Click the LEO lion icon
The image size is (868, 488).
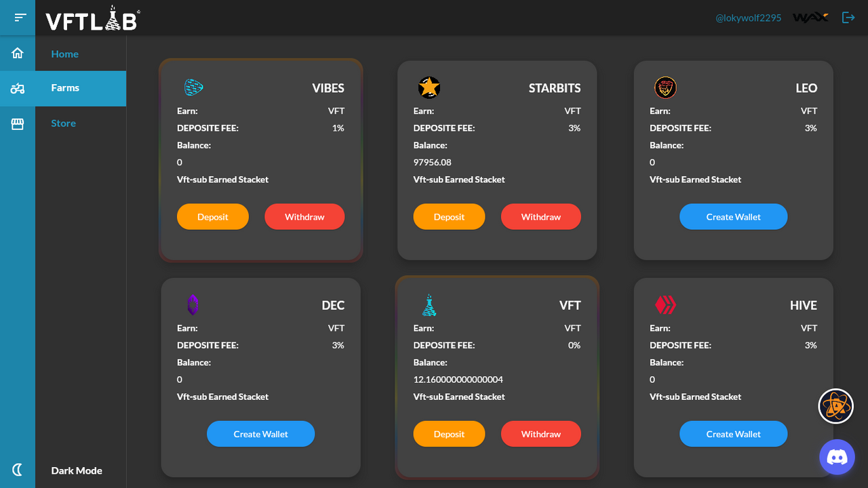point(666,87)
